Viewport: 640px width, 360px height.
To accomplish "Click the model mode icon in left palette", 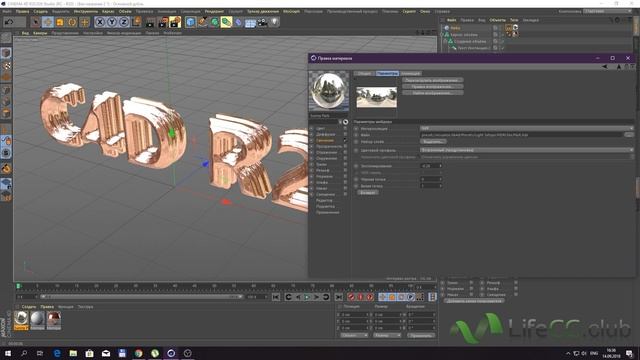I will pos(6,53).
